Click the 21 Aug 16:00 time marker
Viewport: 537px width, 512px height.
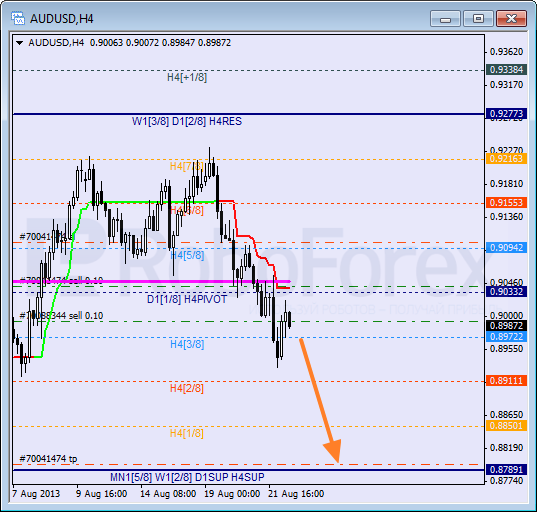296,494
